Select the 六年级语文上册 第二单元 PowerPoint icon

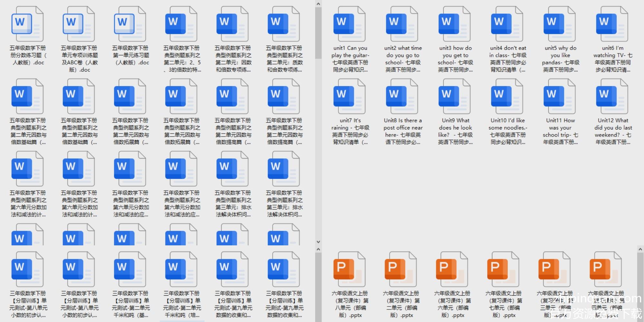[x=401, y=270]
